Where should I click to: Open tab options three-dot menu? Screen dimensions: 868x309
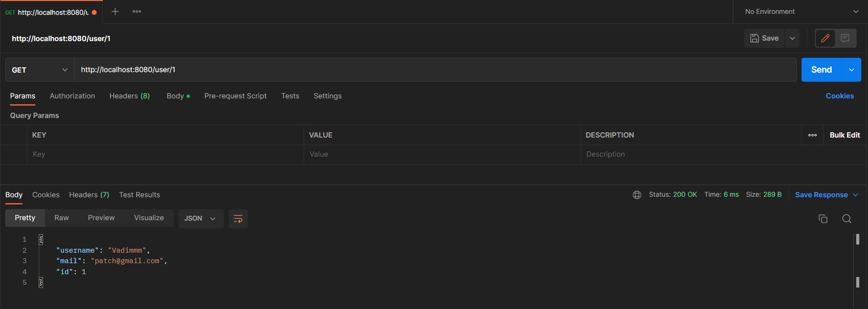pos(137,11)
